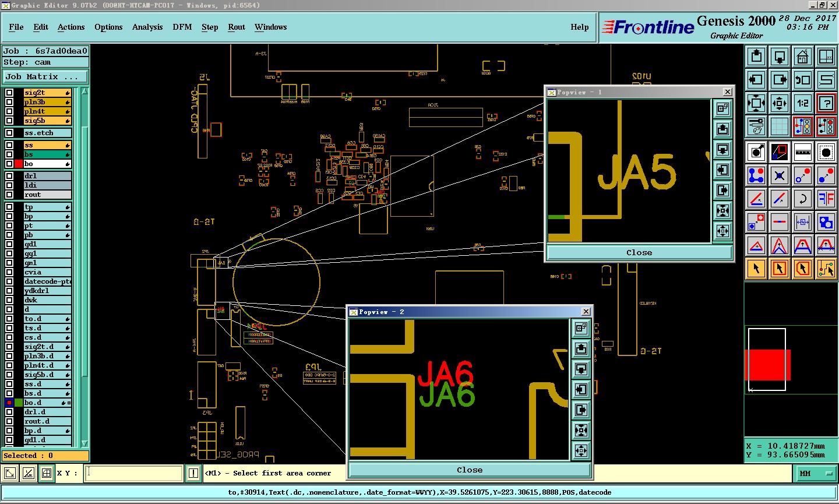839x504 pixels.
Task: Toggle the rout layer checkbox
Action: [x=9, y=195]
